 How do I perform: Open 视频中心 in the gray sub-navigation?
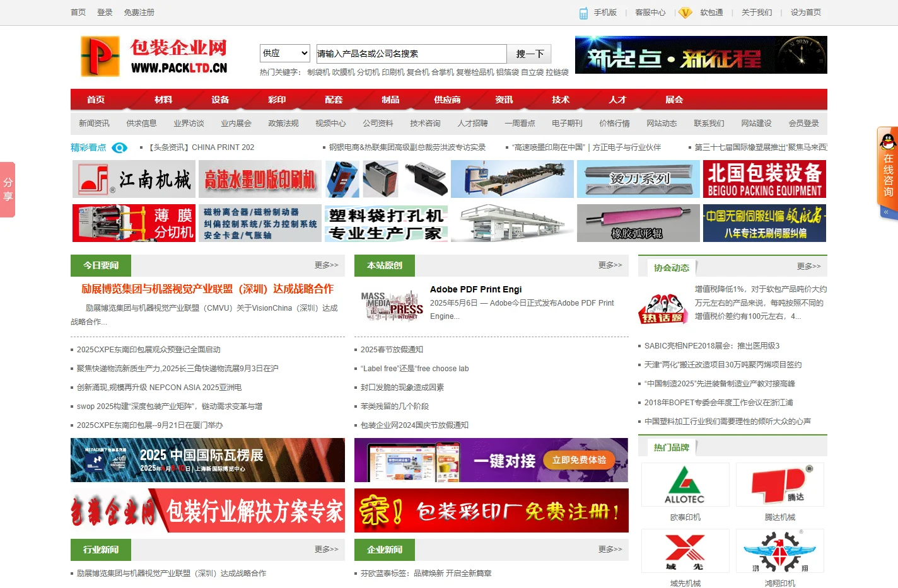(330, 124)
